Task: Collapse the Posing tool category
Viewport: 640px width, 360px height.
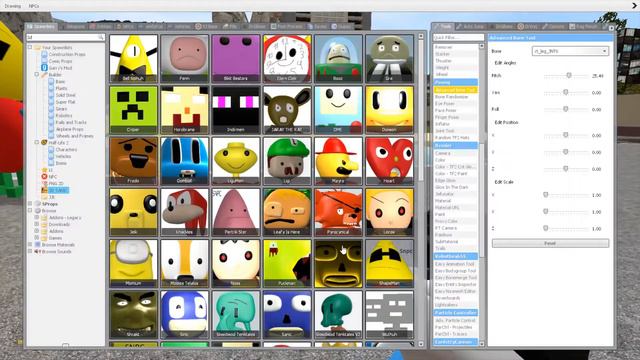Action: coord(456,82)
